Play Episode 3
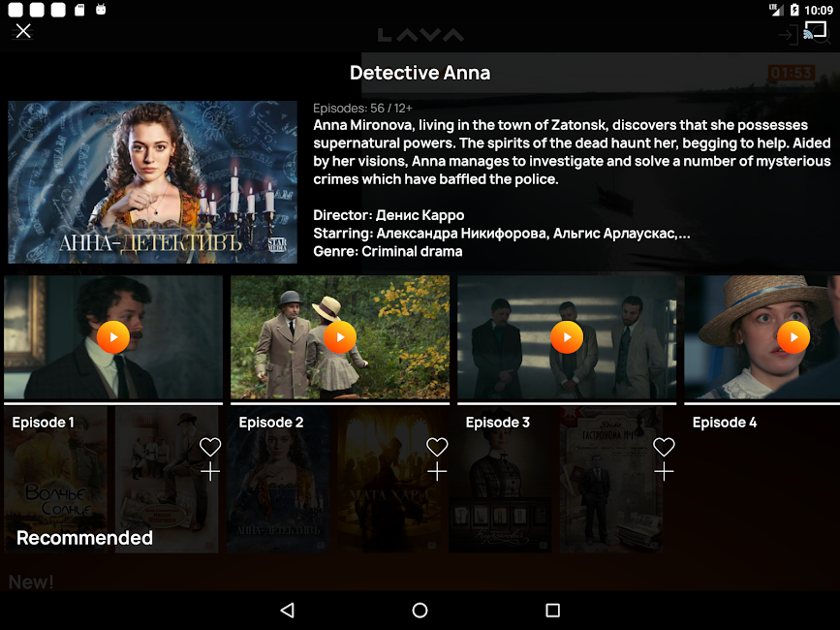This screenshot has width=840, height=630. click(567, 337)
